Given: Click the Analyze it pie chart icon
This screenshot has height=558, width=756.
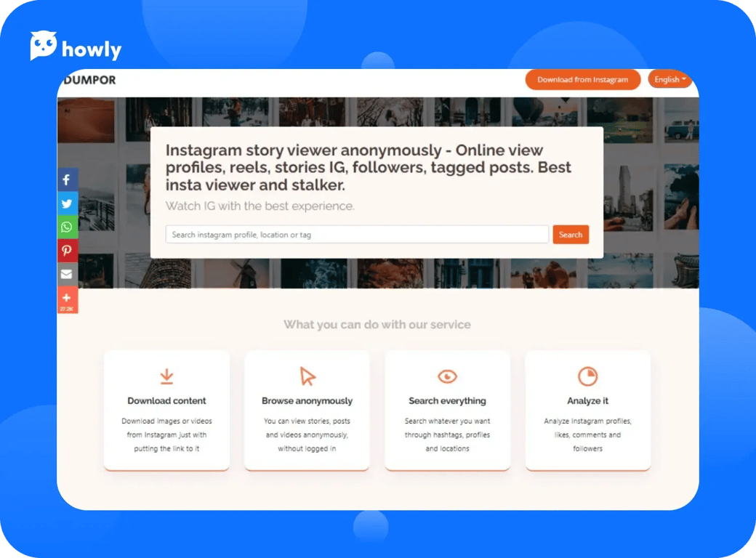Looking at the screenshot, I should click(x=587, y=376).
